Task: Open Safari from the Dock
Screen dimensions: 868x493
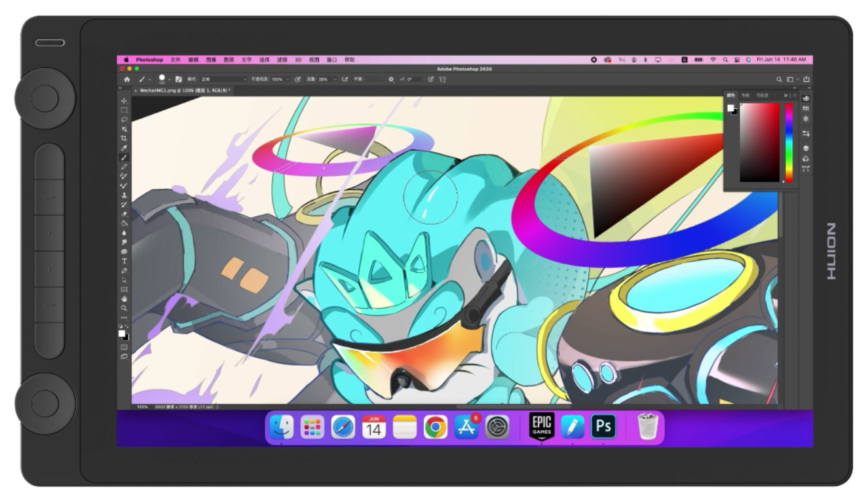Action: pos(343,427)
